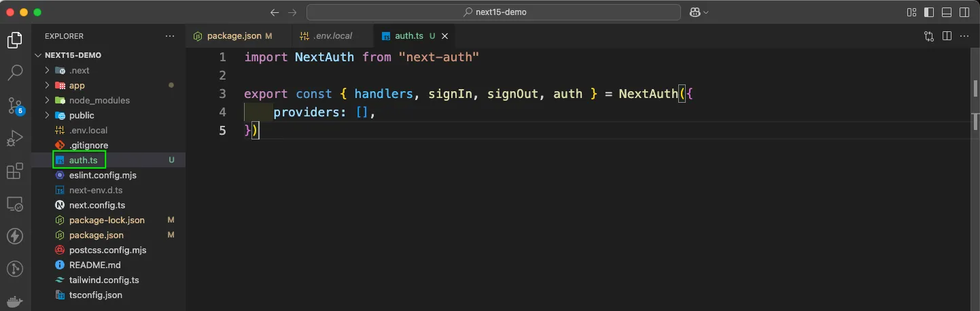Open the Copilot chat icon
This screenshot has height=311, width=980.
[x=695, y=12]
